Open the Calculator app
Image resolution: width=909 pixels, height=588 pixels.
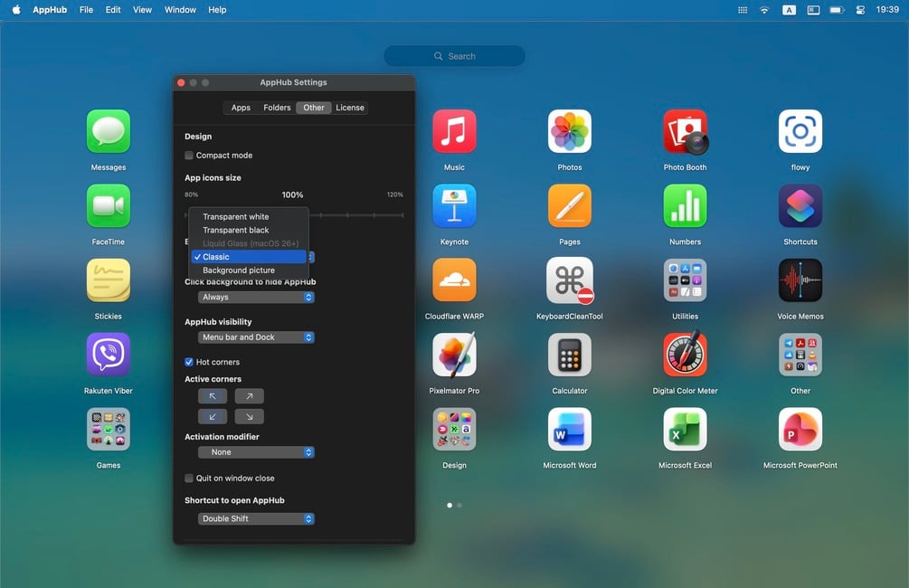(570, 355)
